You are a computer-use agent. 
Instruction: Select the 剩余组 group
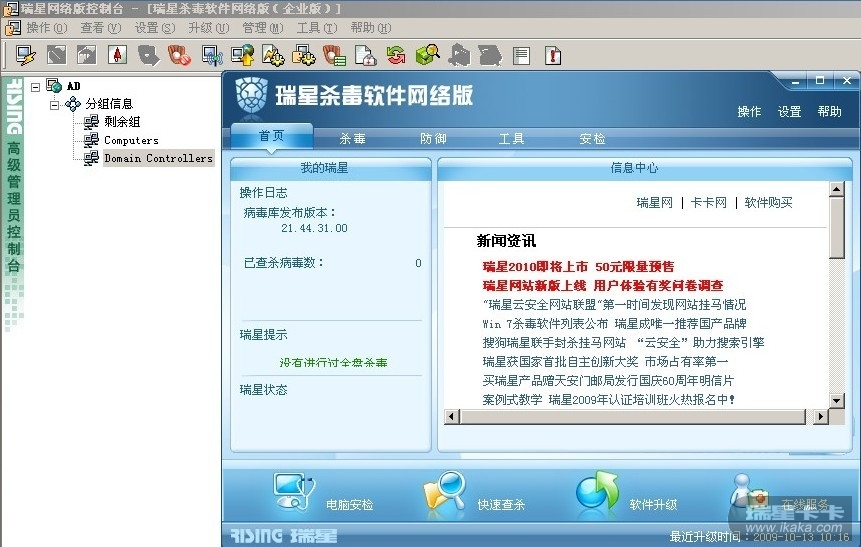[122, 121]
